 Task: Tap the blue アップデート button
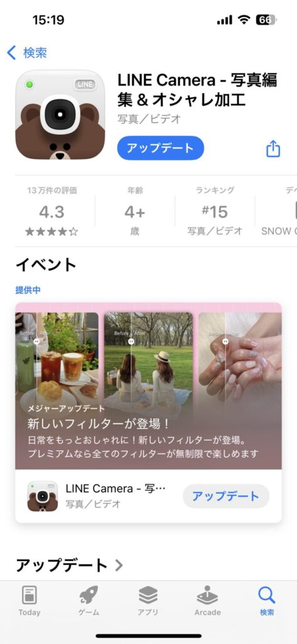click(x=160, y=148)
